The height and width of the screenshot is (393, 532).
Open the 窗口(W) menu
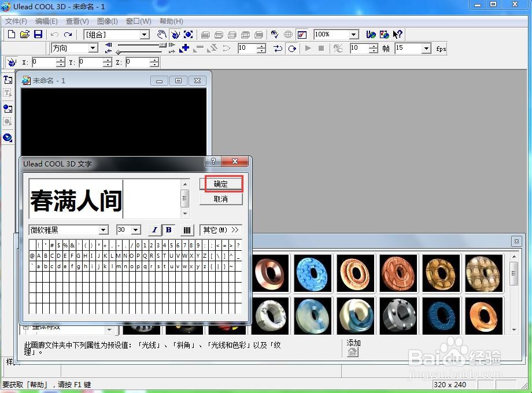138,21
